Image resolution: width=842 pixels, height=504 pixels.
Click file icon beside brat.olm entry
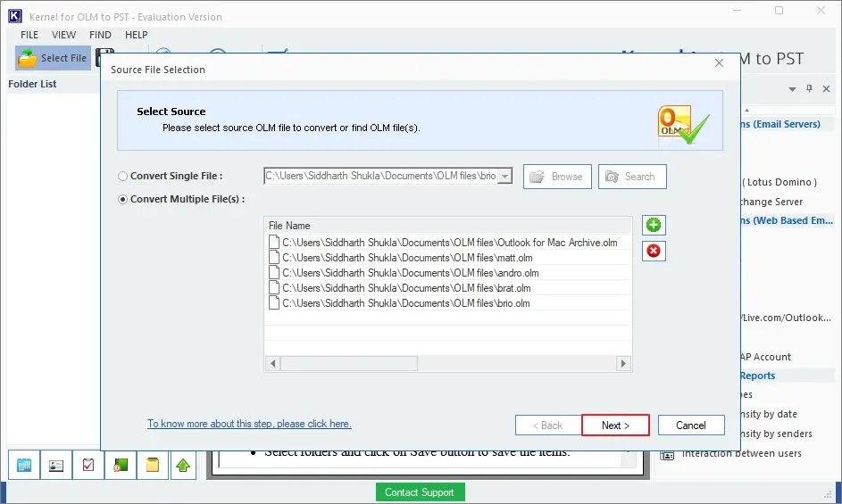point(274,287)
